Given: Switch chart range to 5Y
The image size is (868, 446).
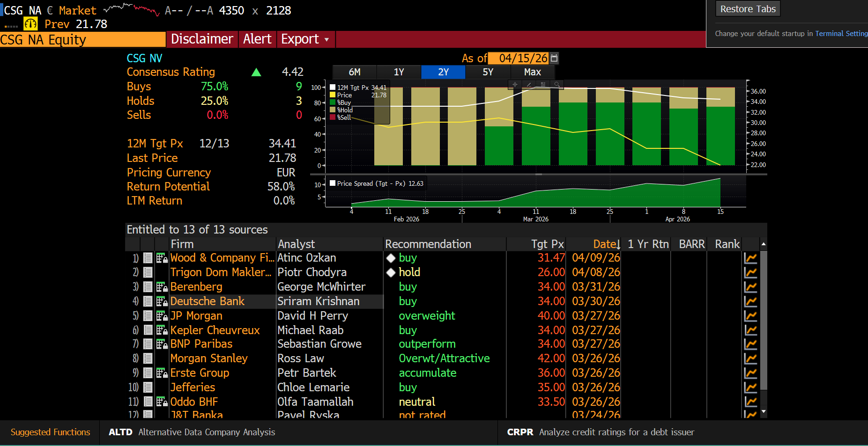Looking at the screenshot, I should coord(488,72).
